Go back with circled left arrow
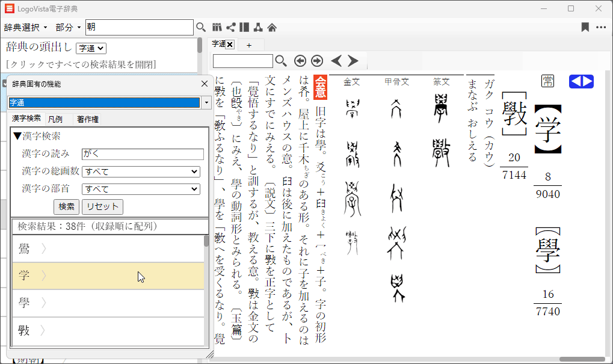This screenshot has width=613, height=364. pos(300,61)
